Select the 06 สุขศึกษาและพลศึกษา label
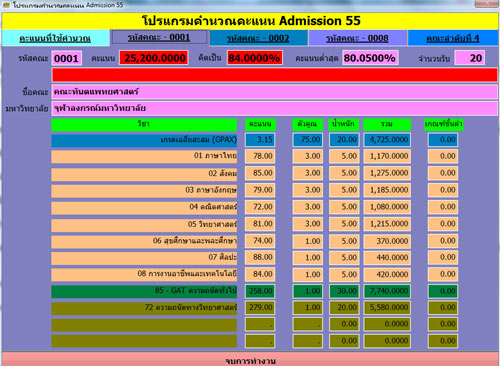 pos(144,241)
